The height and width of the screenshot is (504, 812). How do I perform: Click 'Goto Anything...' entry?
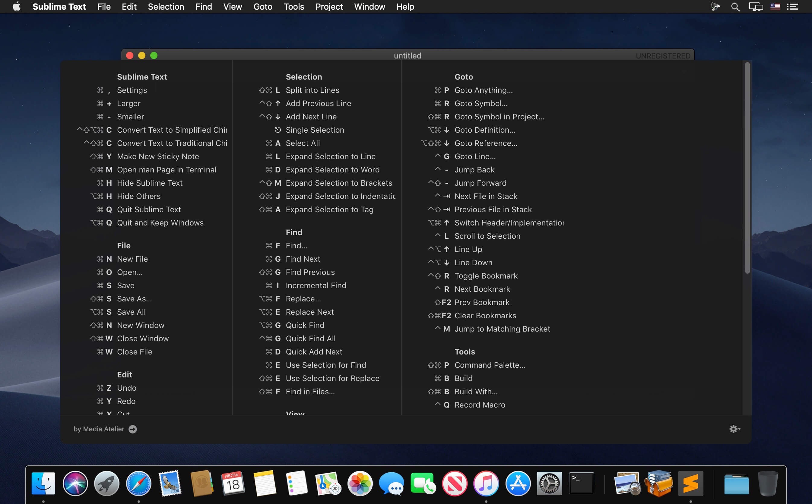pos(483,90)
